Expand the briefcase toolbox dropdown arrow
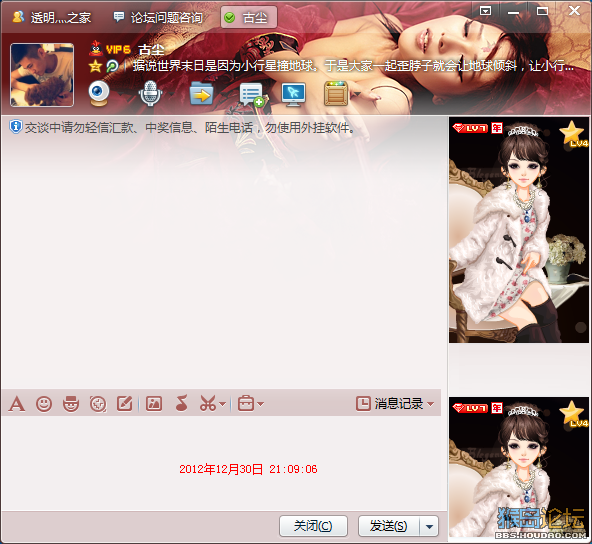The width and height of the screenshot is (592, 544). tap(261, 404)
